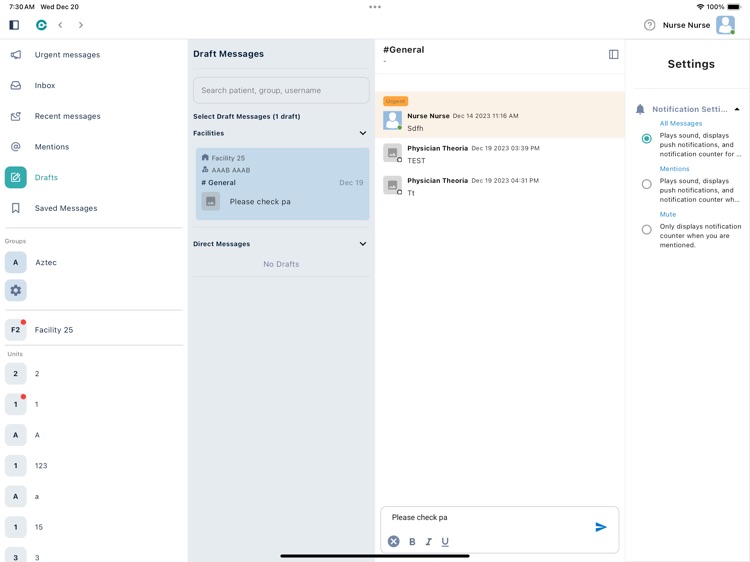
Task: Click the #General channel title
Action: pyautogui.click(x=404, y=50)
